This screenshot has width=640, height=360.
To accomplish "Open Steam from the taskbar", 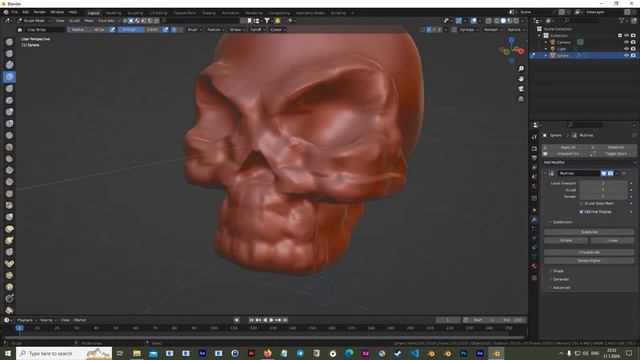I will pos(398,353).
